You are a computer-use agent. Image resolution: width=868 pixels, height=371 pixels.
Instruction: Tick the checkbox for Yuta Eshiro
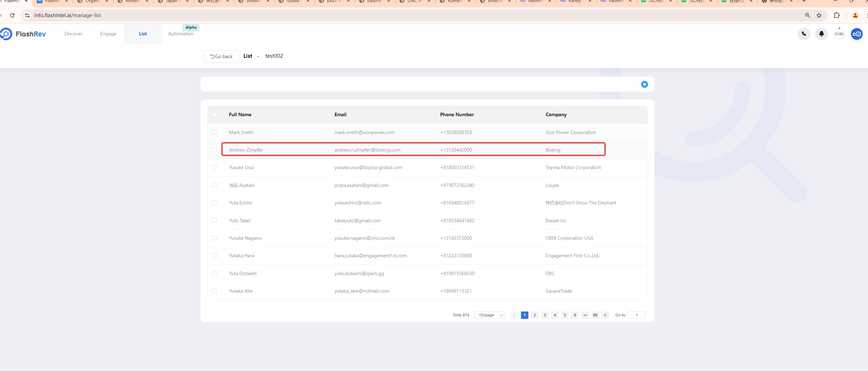[215, 203]
